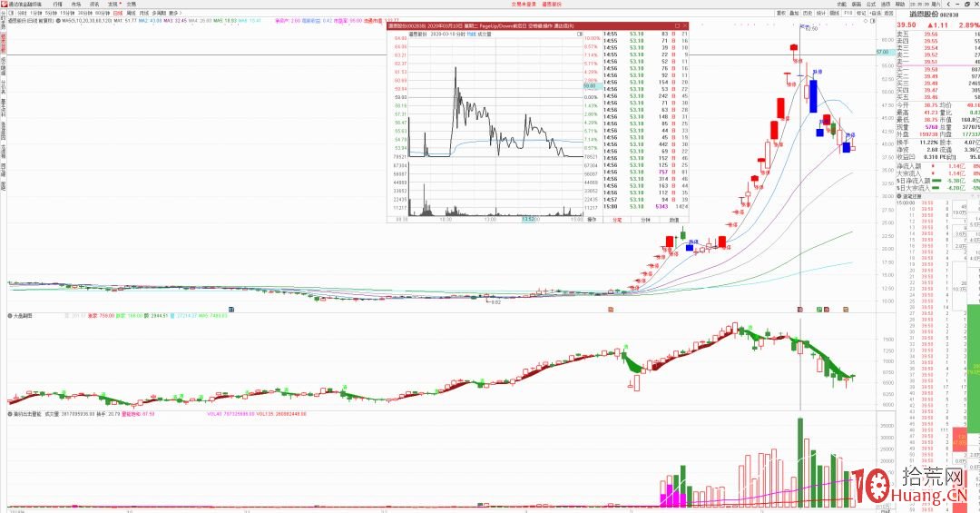Click the 大盘副图 sub-chart label
The width and height of the screenshot is (980, 513).
point(23,316)
